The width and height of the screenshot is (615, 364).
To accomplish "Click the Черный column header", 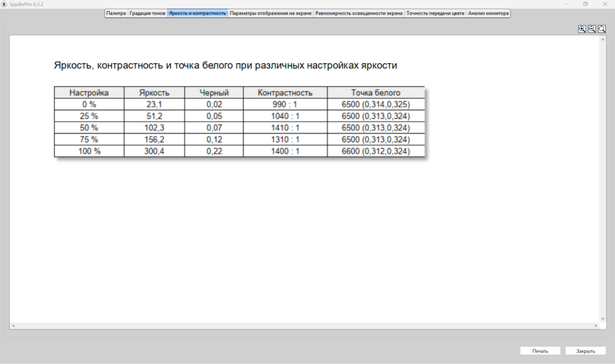I will (x=214, y=93).
